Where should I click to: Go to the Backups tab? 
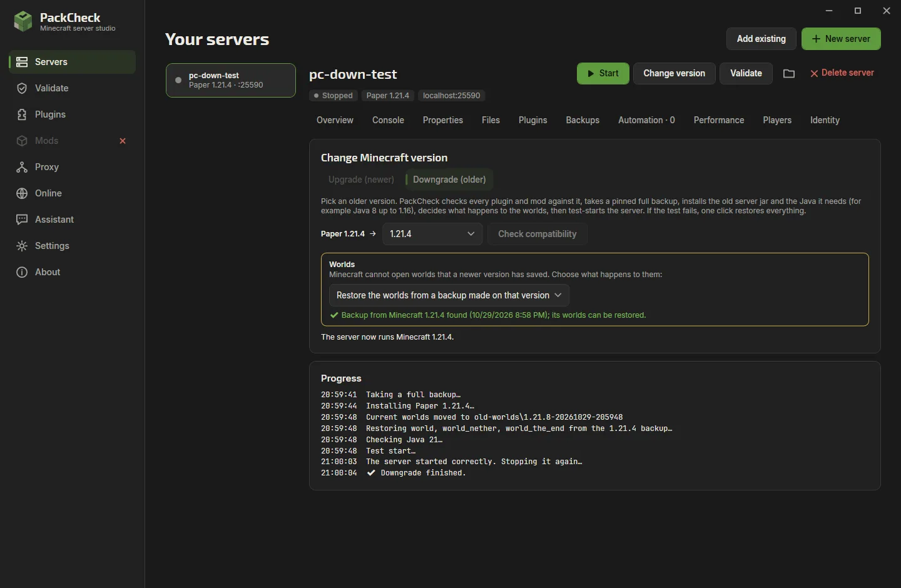point(583,120)
